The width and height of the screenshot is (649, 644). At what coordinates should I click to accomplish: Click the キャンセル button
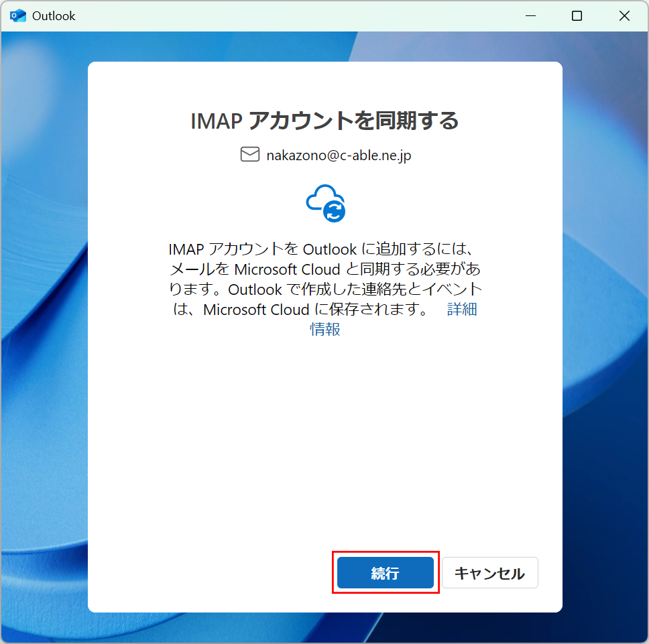click(x=489, y=572)
